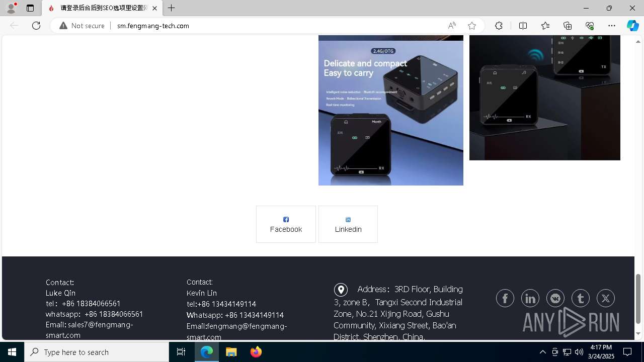Open Browser essentials heart icon
The image size is (644, 362).
pyautogui.click(x=590, y=26)
